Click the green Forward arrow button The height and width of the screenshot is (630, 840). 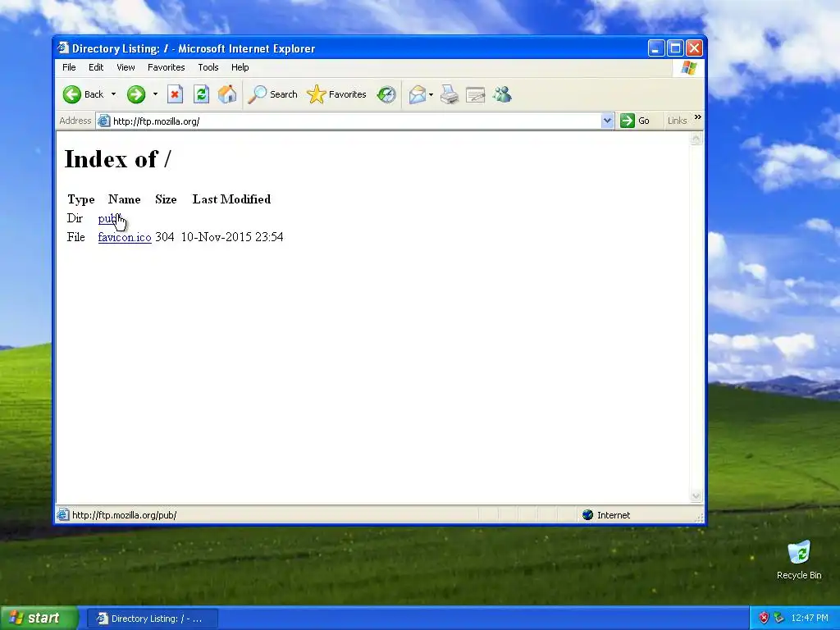pos(136,94)
